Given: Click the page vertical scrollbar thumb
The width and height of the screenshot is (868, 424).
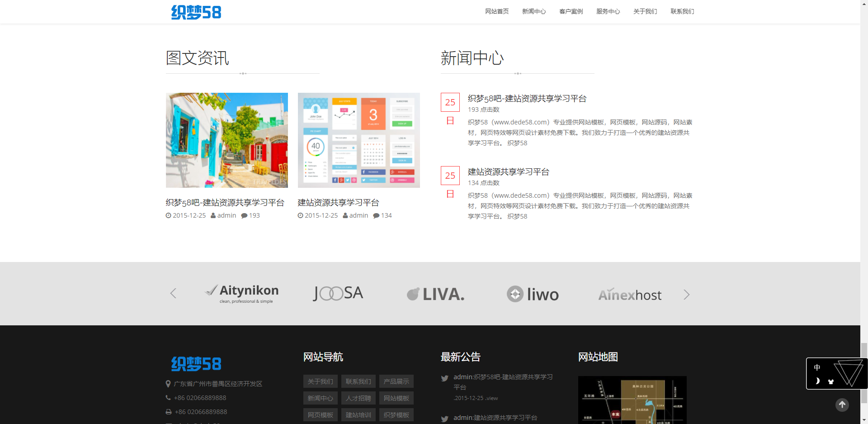Looking at the screenshot, I should click(x=864, y=372).
